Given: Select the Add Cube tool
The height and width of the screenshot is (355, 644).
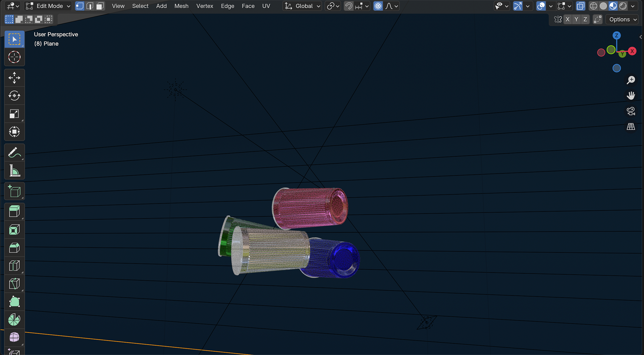Looking at the screenshot, I should pos(14,191).
